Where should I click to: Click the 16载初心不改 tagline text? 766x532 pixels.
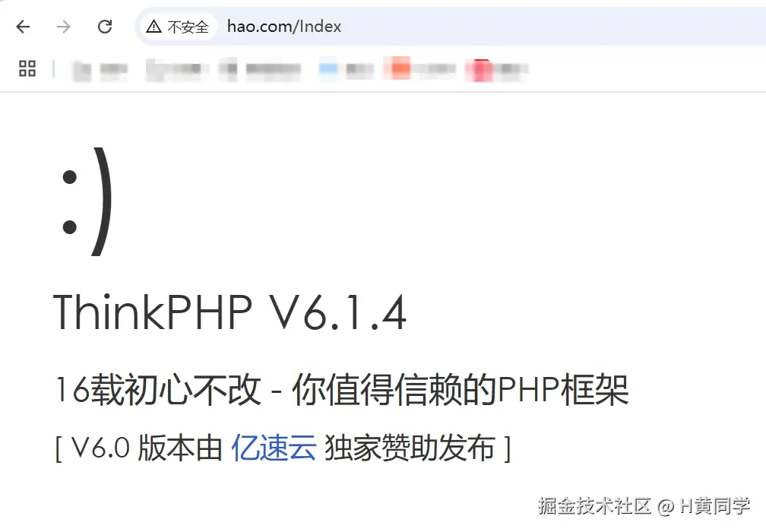tap(158, 389)
